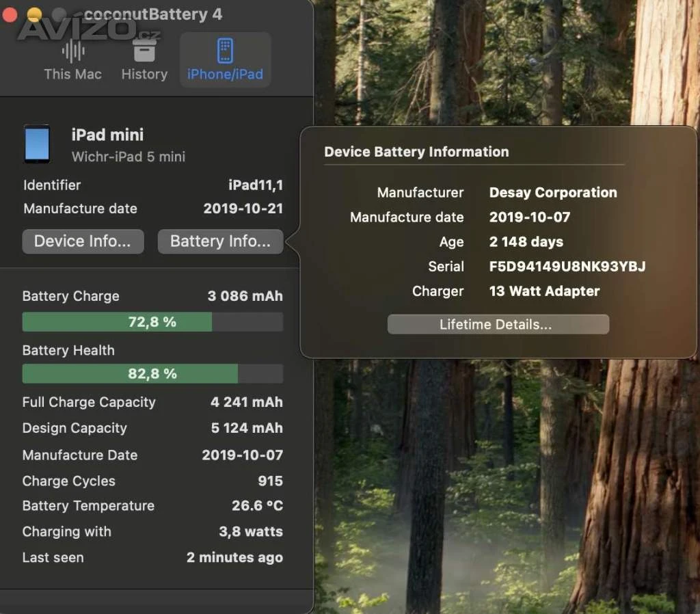Select the device name 'Wichr-iPad 5 mini'
Image resolution: width=700 pixels, height=614 pixels.
(x=129, y=157)
